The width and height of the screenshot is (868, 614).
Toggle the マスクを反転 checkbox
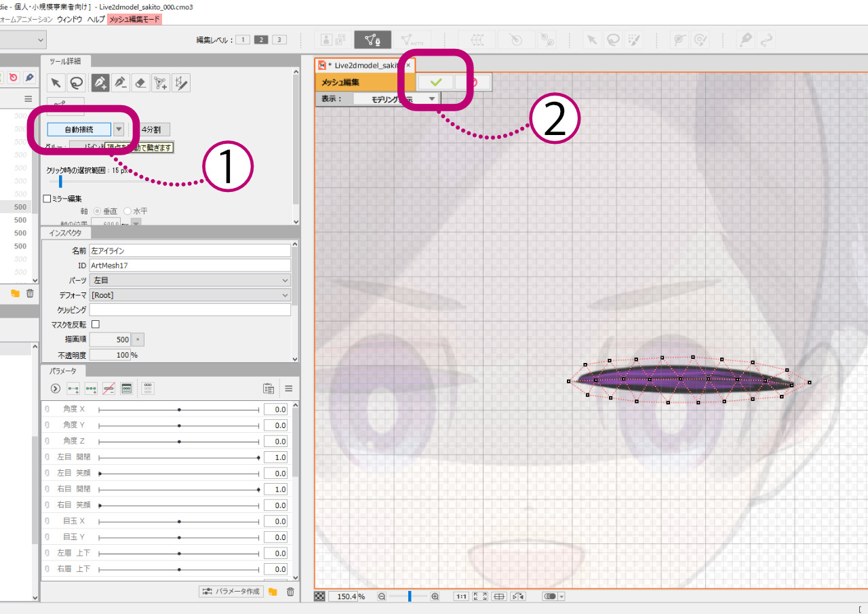[96, 324]
